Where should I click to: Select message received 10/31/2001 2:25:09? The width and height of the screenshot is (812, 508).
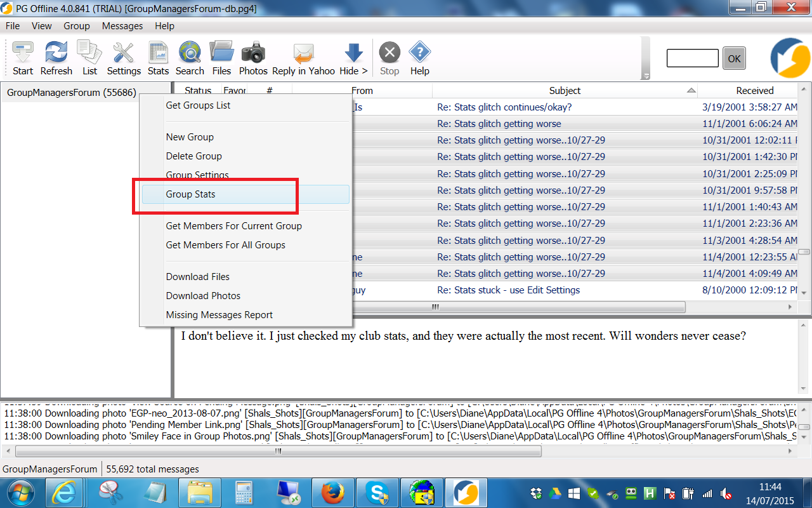pyautogui.click(x=750, y=174)
